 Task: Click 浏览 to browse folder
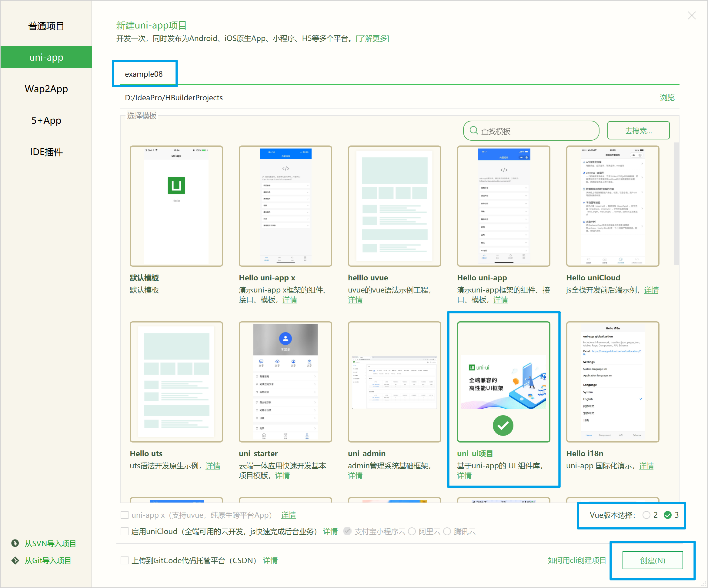click(667, 97)
